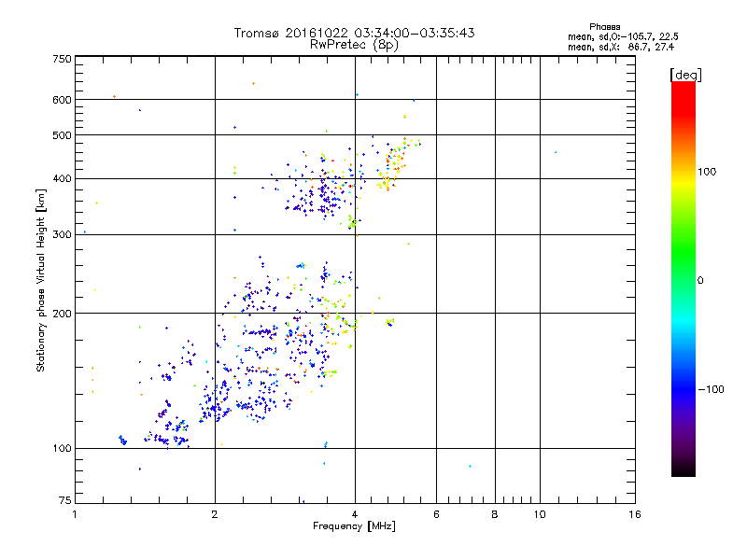Click the colorbar tick label '0'
This screenshot has width=747, height=560.
tap(699, 281)
